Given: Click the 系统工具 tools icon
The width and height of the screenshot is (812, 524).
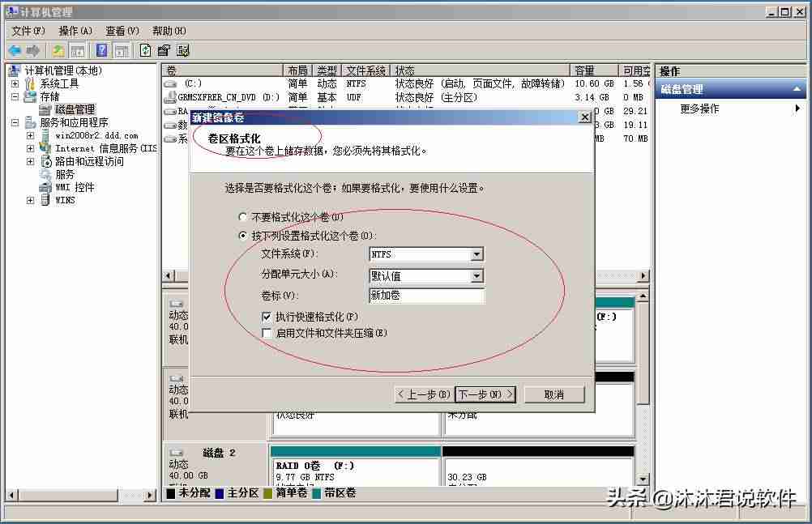Looking at the screenshot, I should [30, 83].
